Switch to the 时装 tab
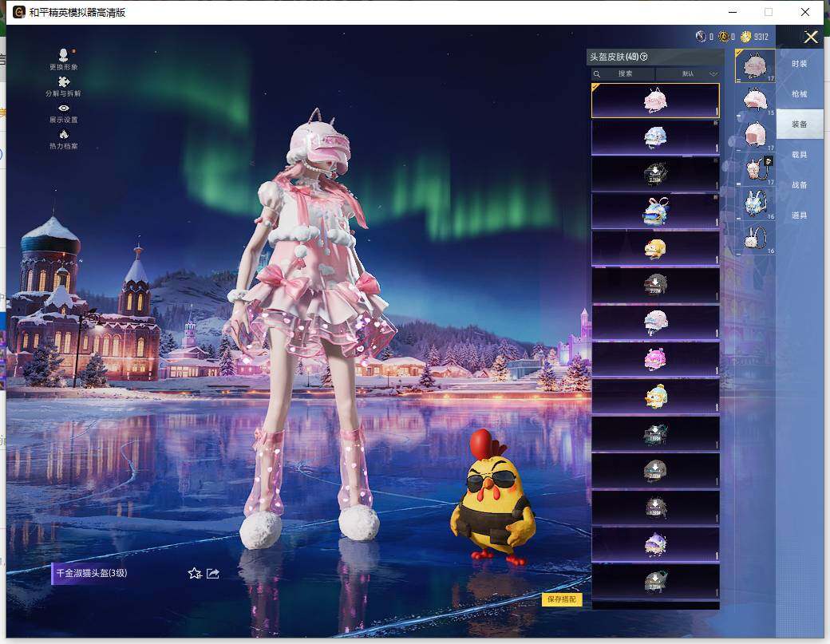 [x=800, y=64]
